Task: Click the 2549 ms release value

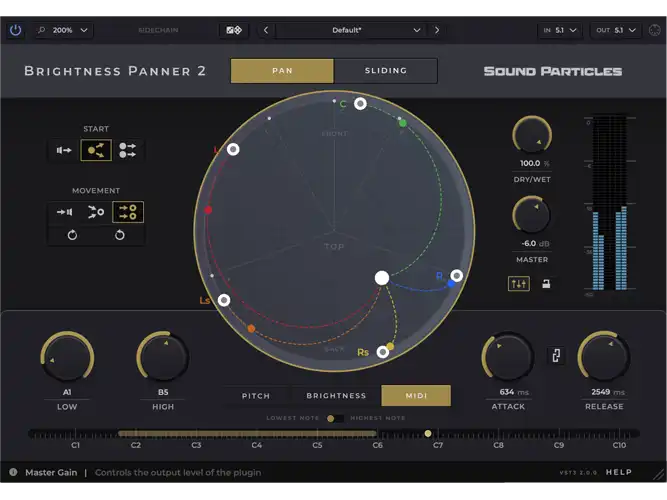Action: [x=608, y=392]
